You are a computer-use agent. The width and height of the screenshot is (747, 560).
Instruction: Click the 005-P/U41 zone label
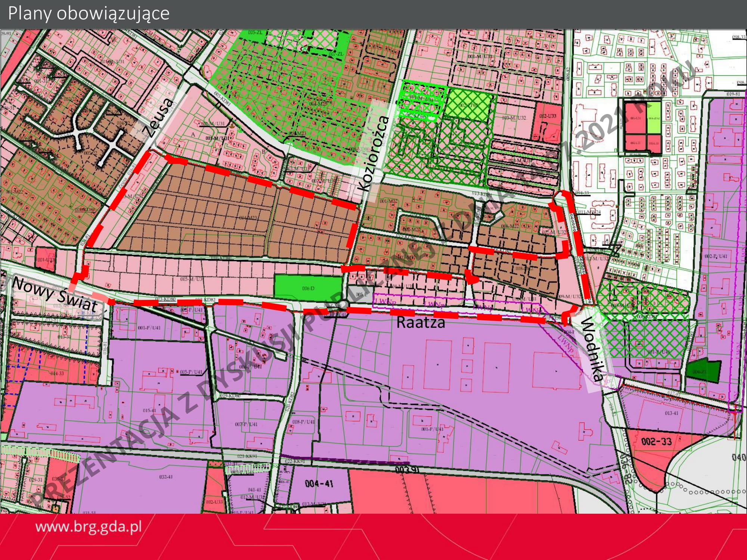[191, 372]
